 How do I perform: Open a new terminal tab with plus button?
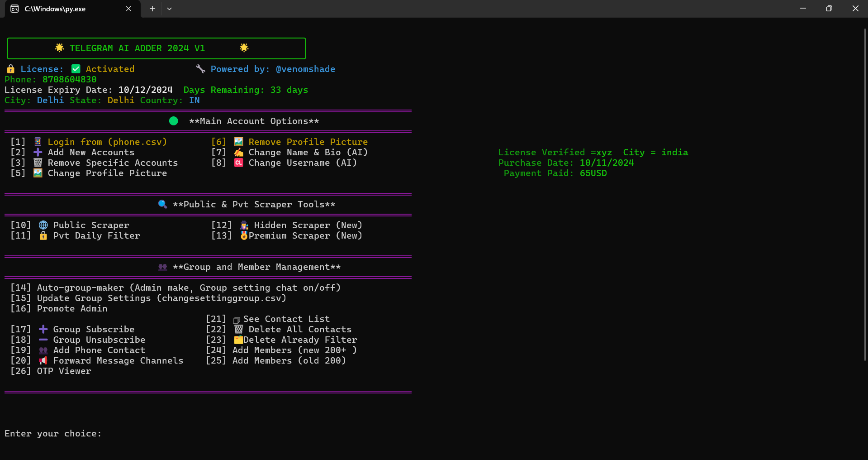(152, 9)
